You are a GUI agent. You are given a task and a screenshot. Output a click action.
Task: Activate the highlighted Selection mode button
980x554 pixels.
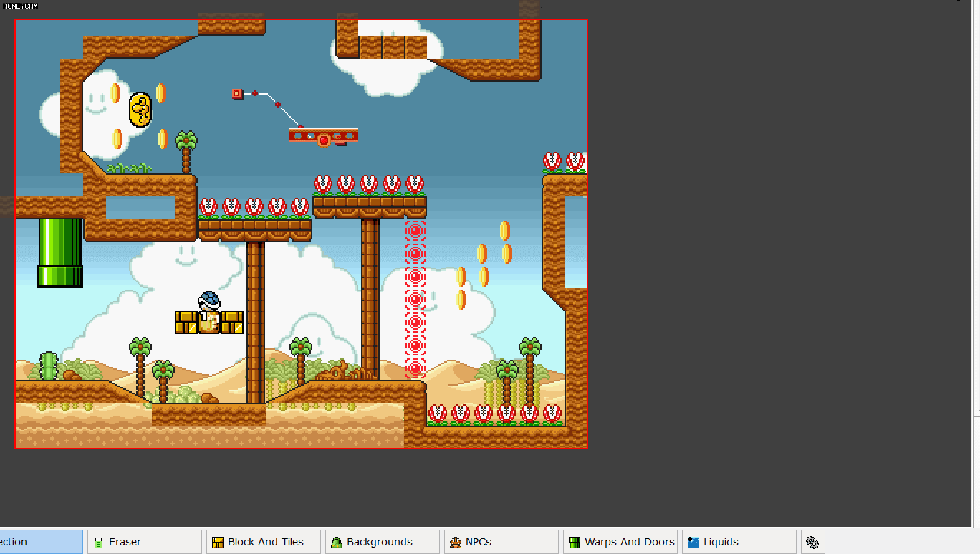tap(41, 542)
